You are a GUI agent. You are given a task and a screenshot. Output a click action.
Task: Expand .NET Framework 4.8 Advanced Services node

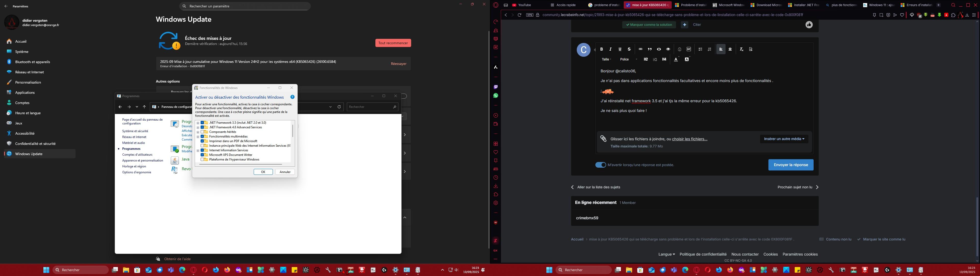(198, 127)
